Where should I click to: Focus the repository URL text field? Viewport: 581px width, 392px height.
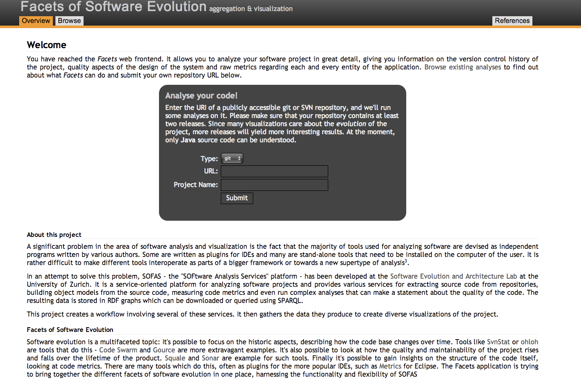pyautogui.click(x=274, y=171)
